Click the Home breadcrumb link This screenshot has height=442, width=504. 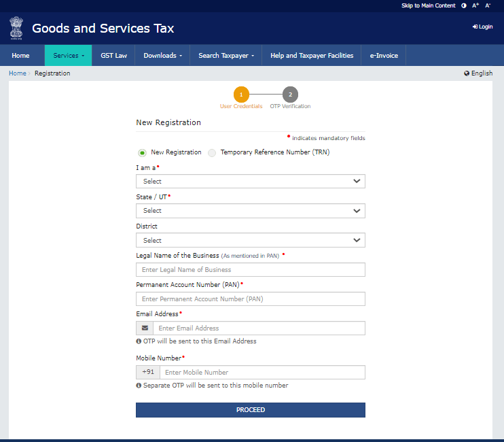tap(18, 73)
